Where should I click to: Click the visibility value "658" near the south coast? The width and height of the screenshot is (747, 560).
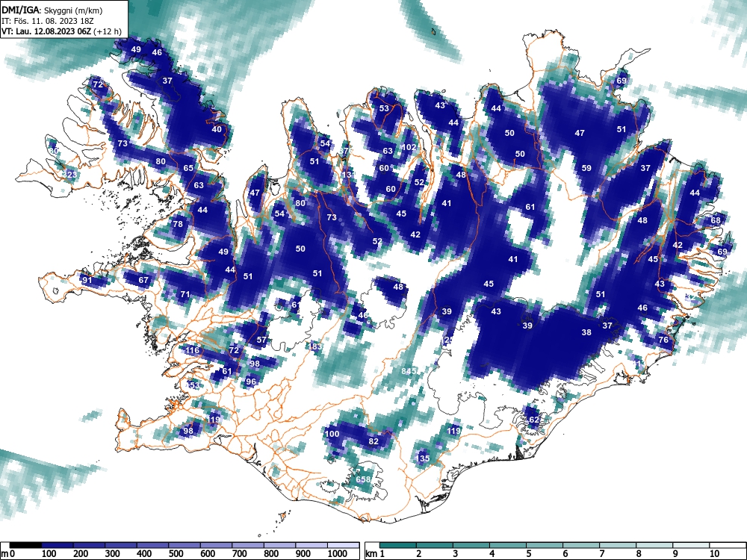coord(363,479)
